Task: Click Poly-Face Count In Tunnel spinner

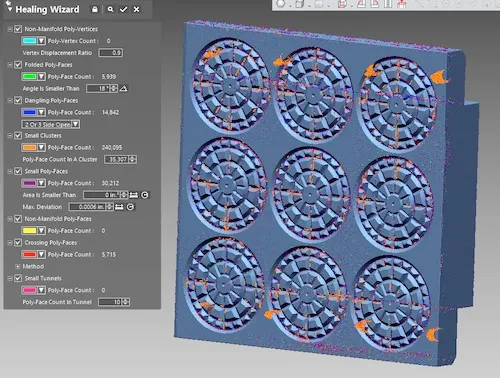Action: click(126, 302)
